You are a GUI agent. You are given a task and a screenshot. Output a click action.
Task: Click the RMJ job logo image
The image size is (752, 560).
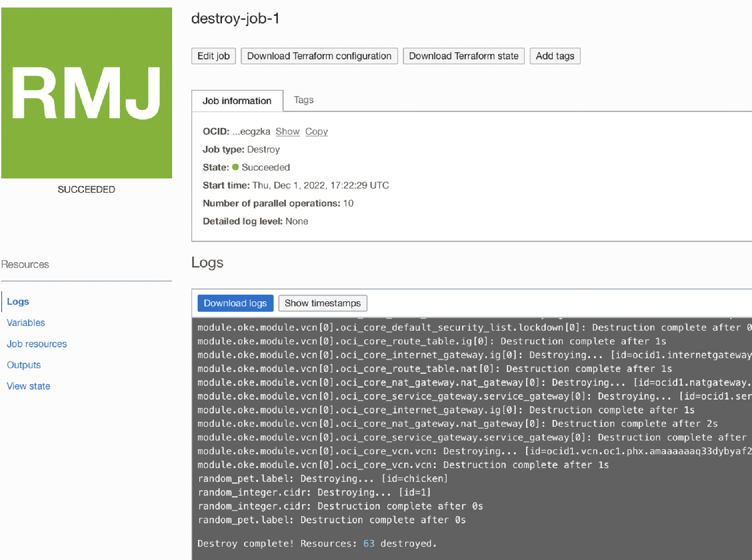86,92
